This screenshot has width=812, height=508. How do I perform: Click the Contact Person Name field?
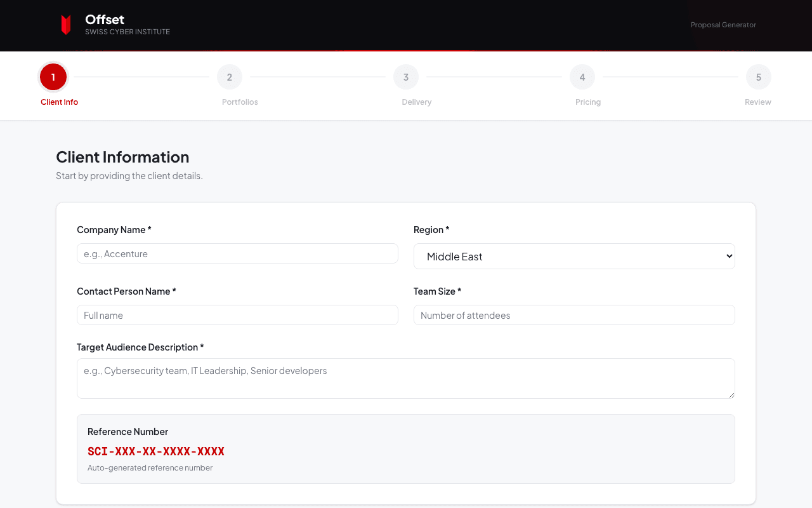(237, 315)
